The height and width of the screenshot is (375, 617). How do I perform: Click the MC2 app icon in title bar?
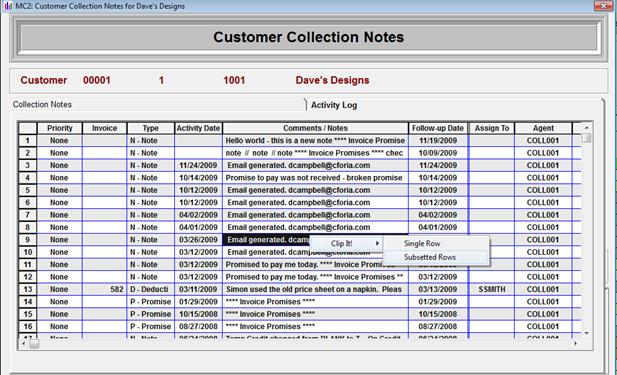tap(7, 6)
